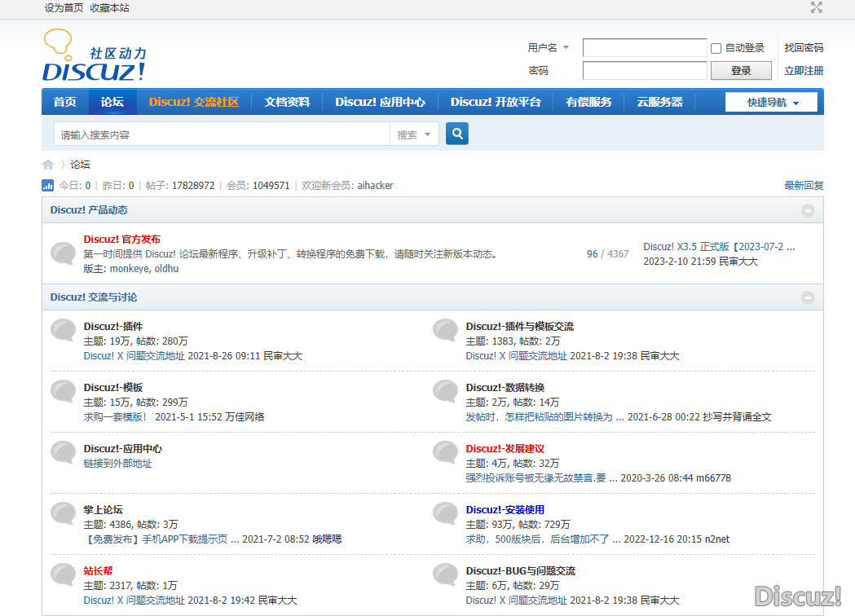
Task: Click inside the 密码 input field
Action: (x=644, y=71)
